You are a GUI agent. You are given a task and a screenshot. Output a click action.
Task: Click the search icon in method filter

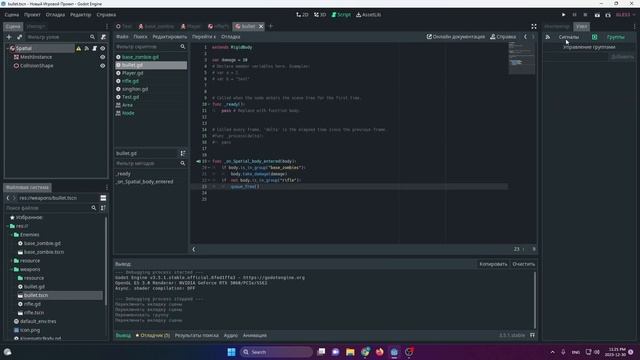tap(183, 163)
